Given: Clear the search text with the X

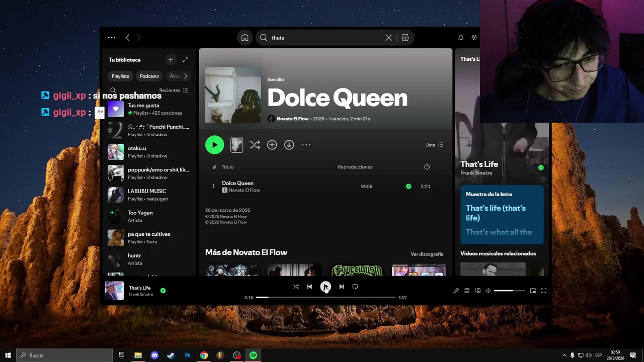Looking at the screenshot, I should 388,38.
